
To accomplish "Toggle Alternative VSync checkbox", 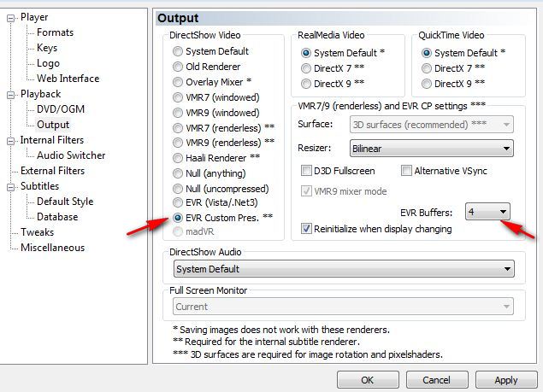I will point(406,171).
